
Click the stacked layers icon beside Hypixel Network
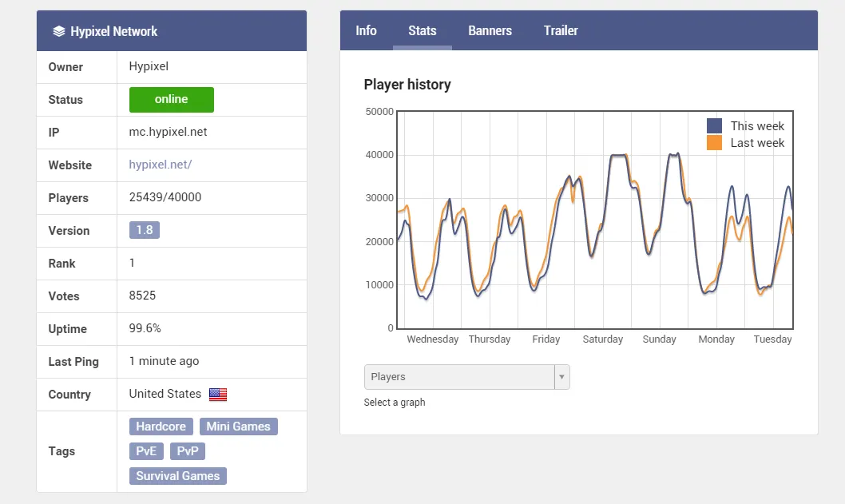coord(59,31)
